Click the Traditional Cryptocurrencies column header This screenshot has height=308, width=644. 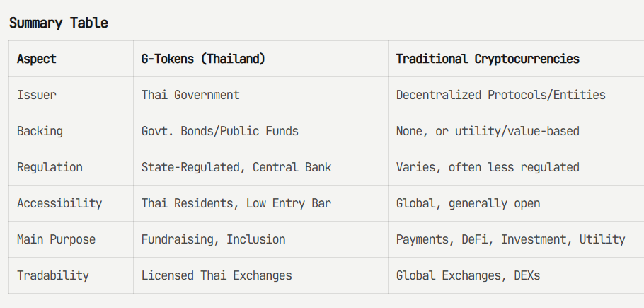coord(488,59)
